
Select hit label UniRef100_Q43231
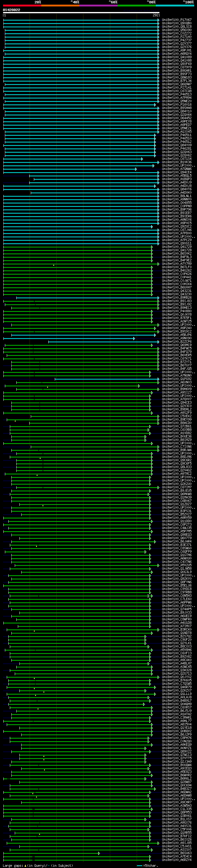pyautogui.click(x=176, y=291)
